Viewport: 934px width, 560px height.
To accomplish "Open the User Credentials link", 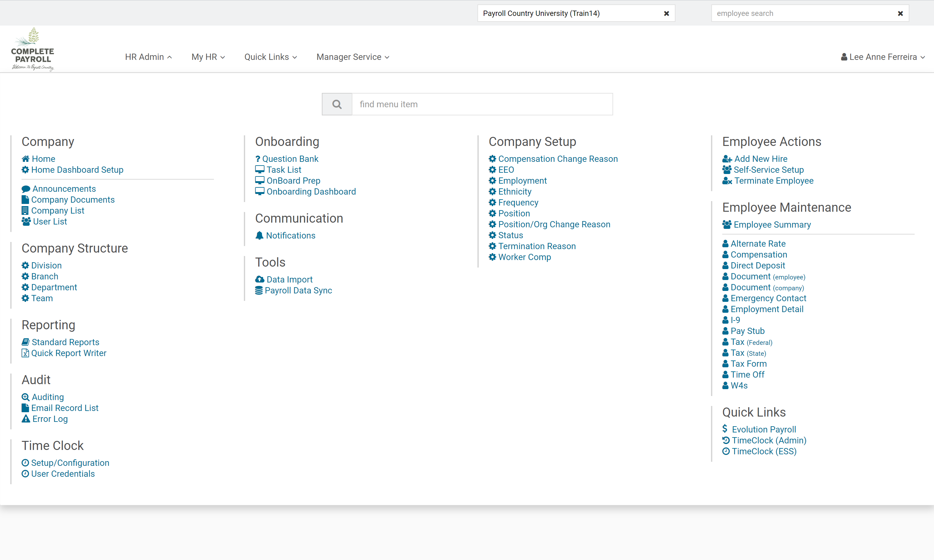I will [63, 474].
